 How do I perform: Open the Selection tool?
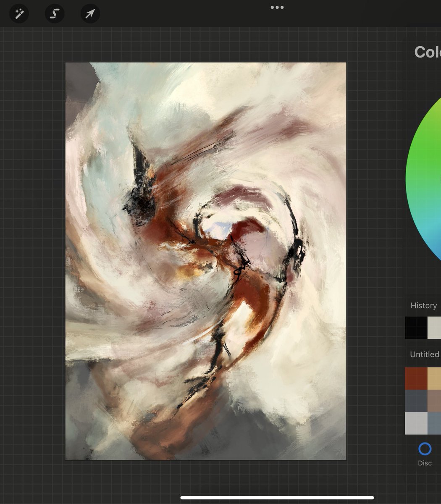tap(54, 13)
